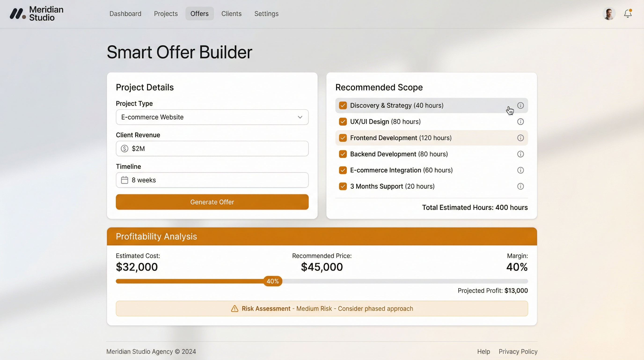This screenshot has height=360, width=644.
Task: Click the Meridian Studio logo
Action: point(37,14)
